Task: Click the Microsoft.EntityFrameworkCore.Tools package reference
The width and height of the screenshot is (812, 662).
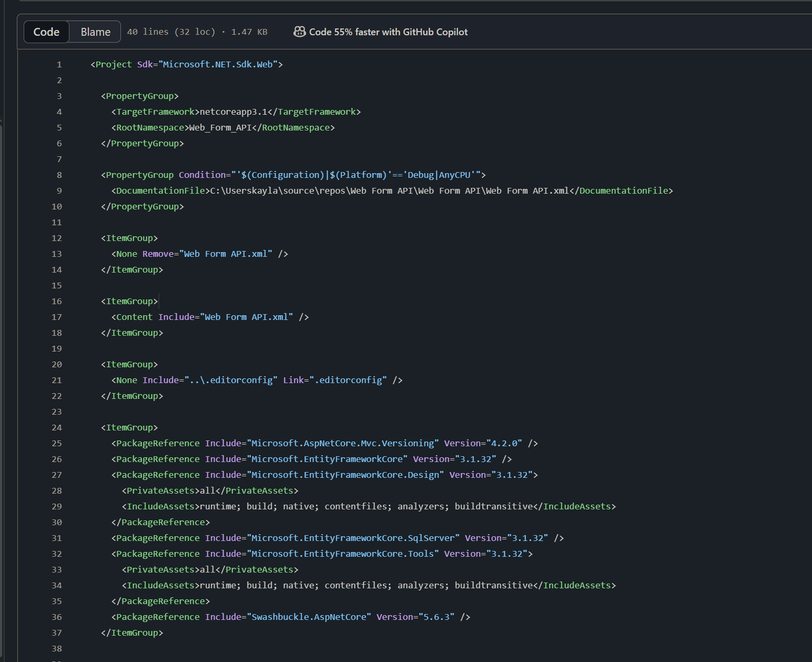Action: tap(322, 554)
